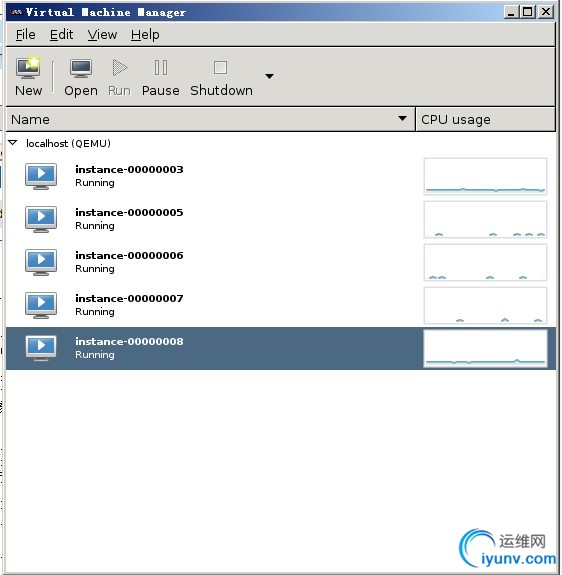Viewport: 562px width, 575px height.
Task: Open the Help menu
Action: [x=145, y=35]
